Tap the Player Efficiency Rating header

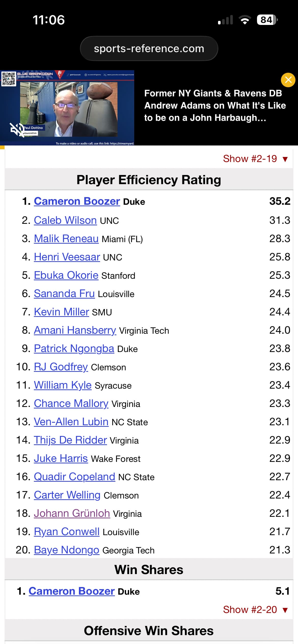coord(149,180)
